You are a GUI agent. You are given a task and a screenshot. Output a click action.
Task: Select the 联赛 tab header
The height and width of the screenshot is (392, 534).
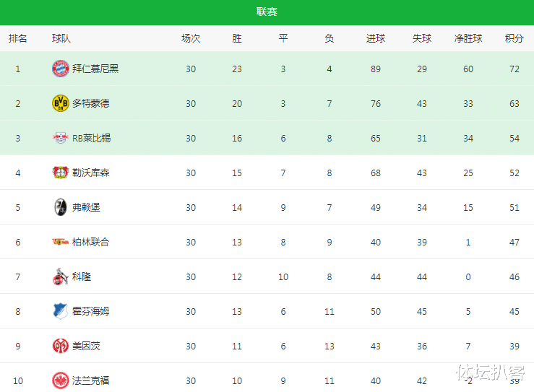(x=267, y=12)
